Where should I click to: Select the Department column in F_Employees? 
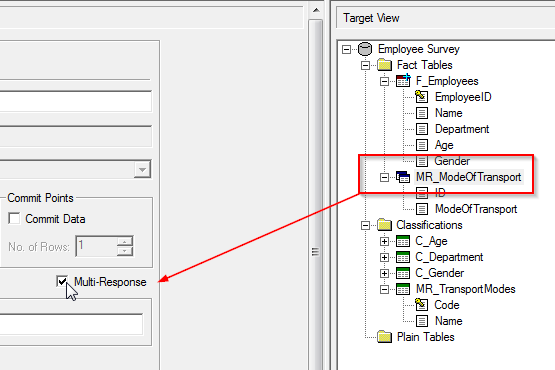tap(462, 129)
